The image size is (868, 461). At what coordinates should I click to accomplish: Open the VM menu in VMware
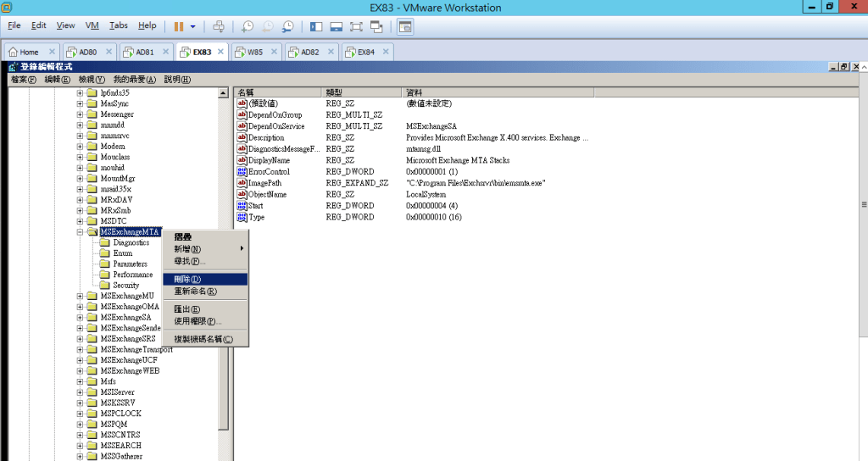(92, 26)
